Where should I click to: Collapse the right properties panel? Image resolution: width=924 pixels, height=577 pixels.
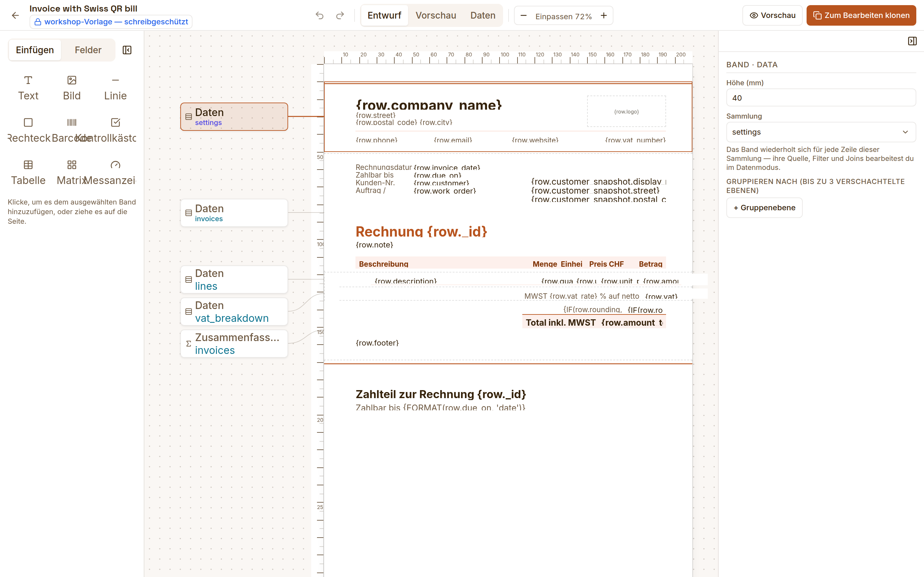click(912, 41)
